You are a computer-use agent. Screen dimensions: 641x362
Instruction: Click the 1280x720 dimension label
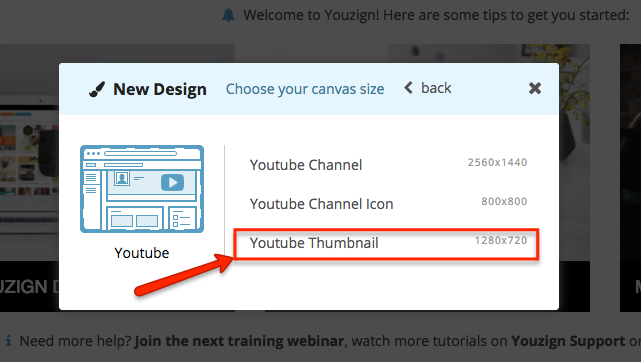(x=501, y=240)
